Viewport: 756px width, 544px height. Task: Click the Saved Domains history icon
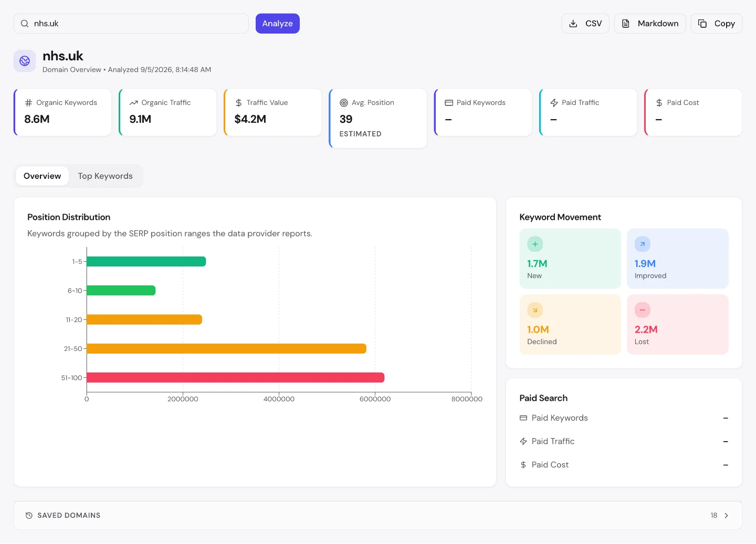[x=29, y=516]
